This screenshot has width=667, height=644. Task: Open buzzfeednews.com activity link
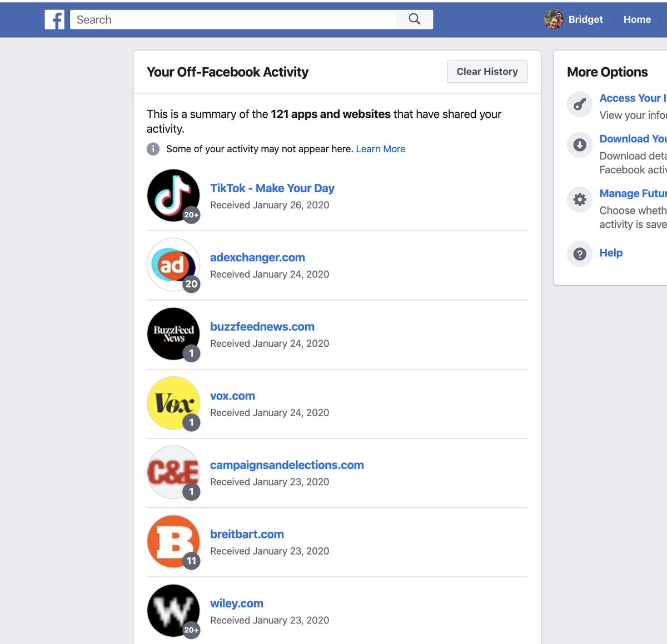point(262,327)
